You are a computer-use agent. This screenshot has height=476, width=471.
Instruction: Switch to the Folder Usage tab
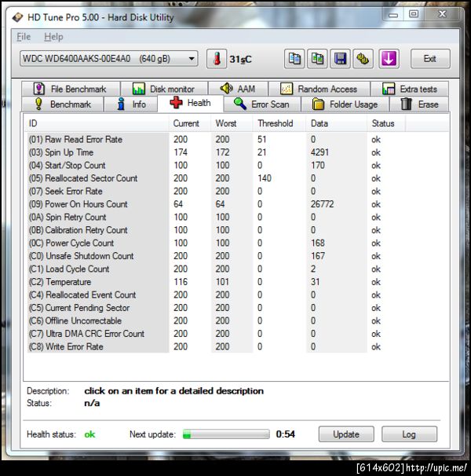click(345, 104)
